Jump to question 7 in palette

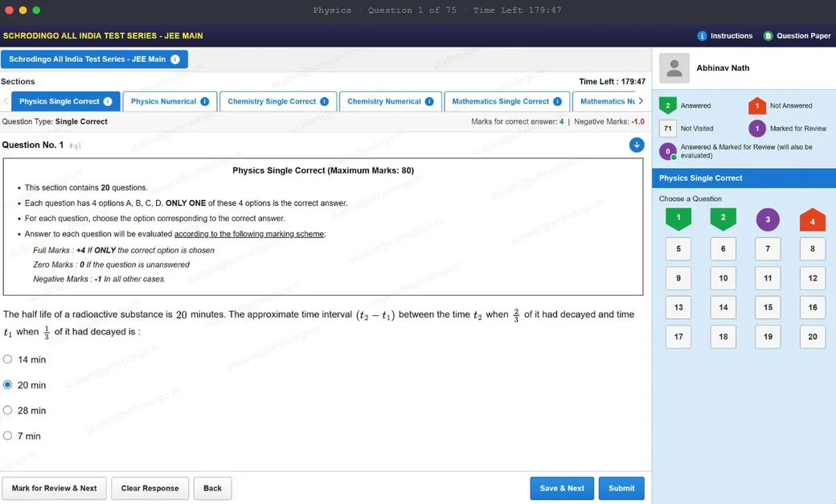[768, 248]
